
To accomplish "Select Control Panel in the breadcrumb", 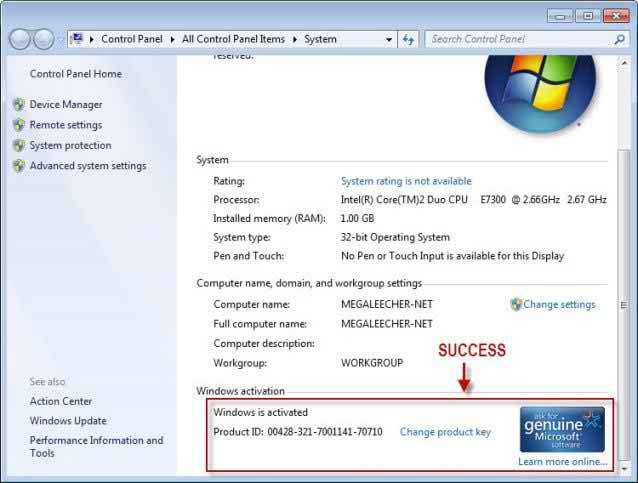I will coord(132,39).
